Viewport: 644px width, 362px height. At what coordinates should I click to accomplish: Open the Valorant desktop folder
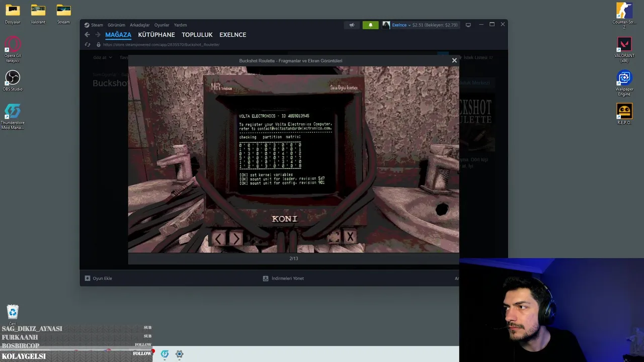point(38,14)
